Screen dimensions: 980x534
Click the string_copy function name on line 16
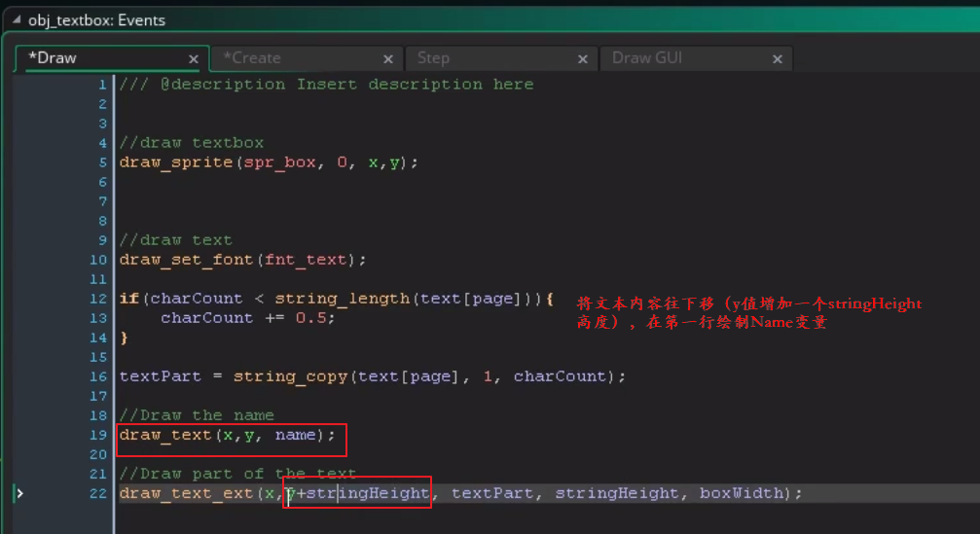coord(290,376)
